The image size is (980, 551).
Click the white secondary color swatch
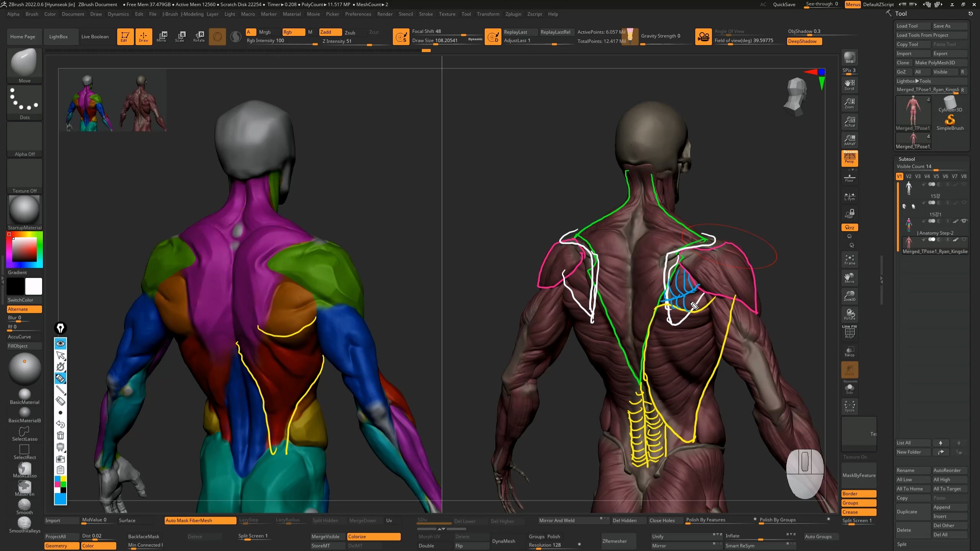34,286
